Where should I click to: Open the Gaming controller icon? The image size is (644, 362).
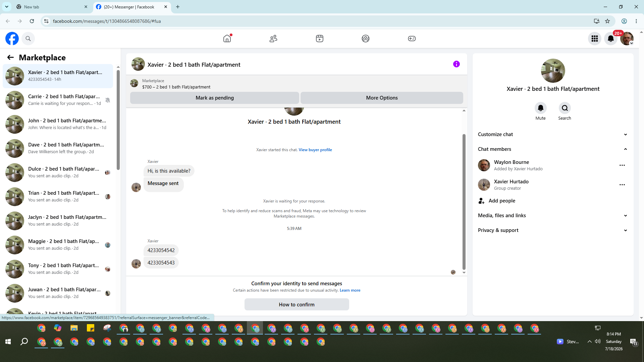click(412, 39)
